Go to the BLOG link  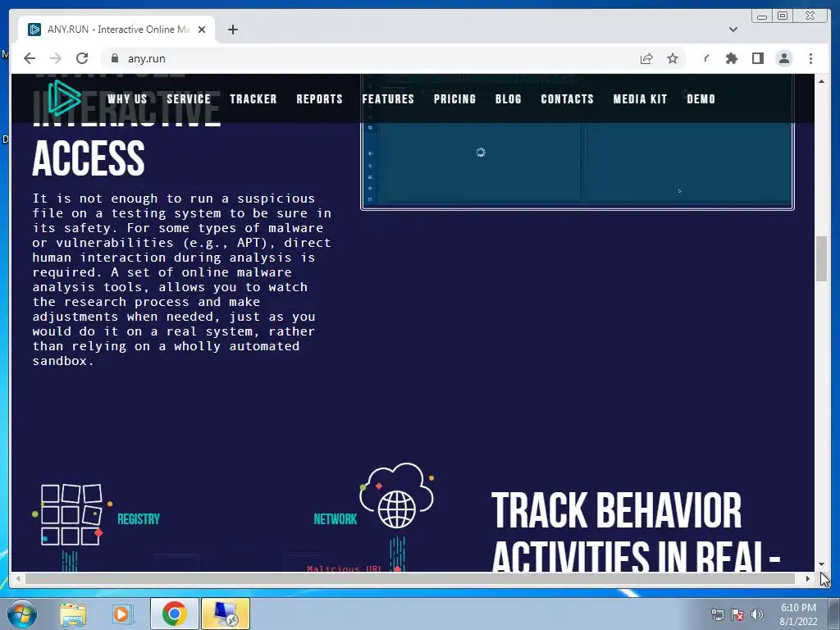509,99
